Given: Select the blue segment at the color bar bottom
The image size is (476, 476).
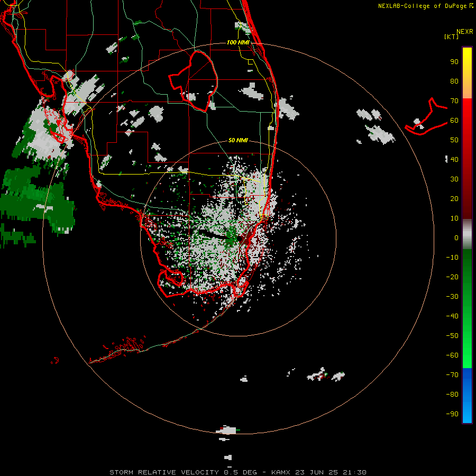Looking at the screenshot, I should click(x=467, y=396).
